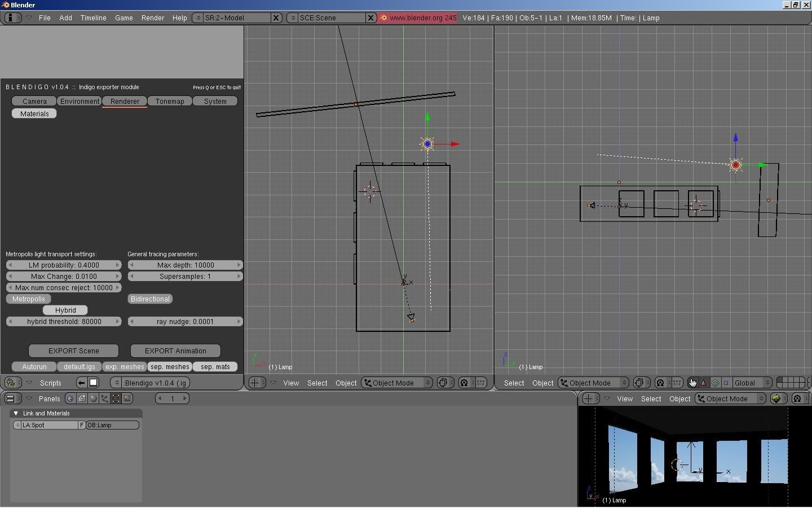Toggle the 3D manipulator hand icon

click(692, 383)
